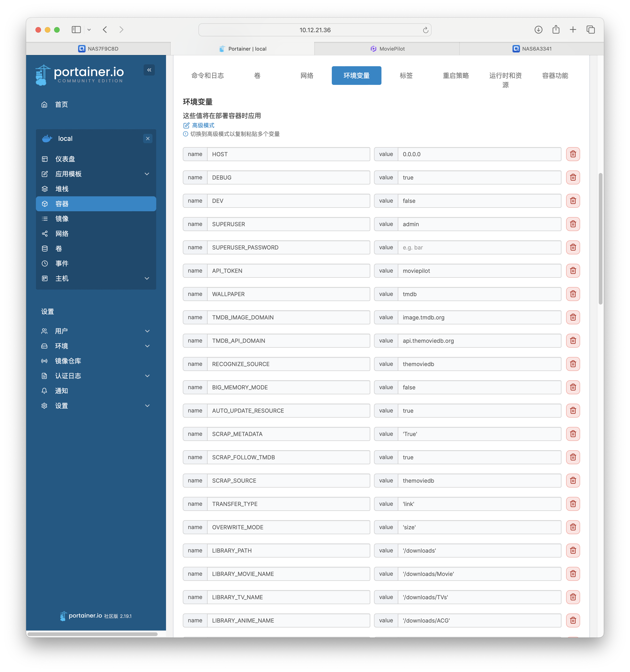The image size is (630, 672).
Task: Trash the SUPERUSER_PASSWORD variable row
Action: point(573,247)
